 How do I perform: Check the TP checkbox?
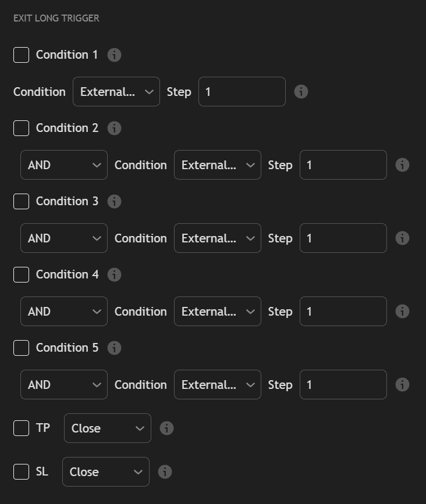[x=21, y=428]
